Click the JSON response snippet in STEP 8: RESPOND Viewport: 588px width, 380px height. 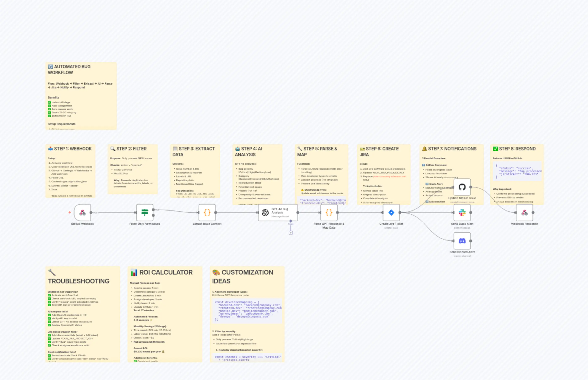click(x=517, y=171)
